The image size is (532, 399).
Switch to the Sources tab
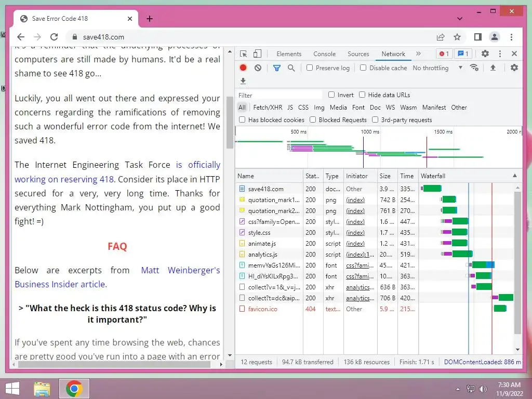358,54
